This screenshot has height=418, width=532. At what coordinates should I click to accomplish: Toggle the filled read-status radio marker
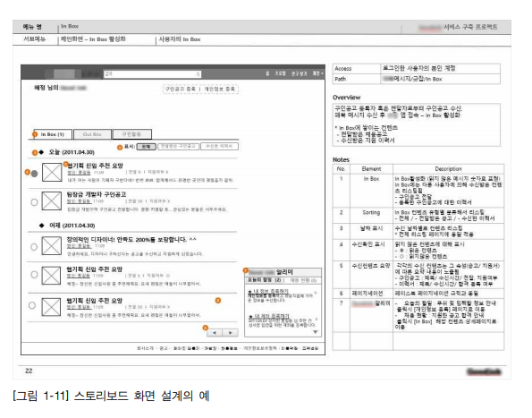34,174
